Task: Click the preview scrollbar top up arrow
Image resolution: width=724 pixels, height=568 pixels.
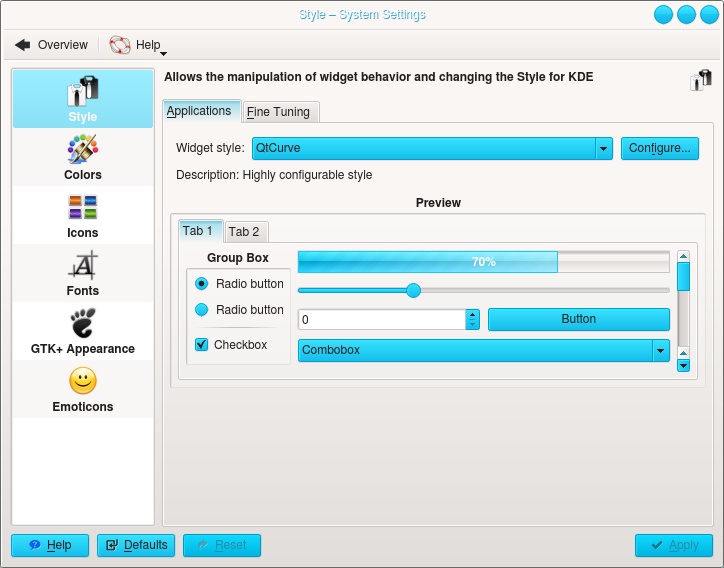Action: point(683,256)
